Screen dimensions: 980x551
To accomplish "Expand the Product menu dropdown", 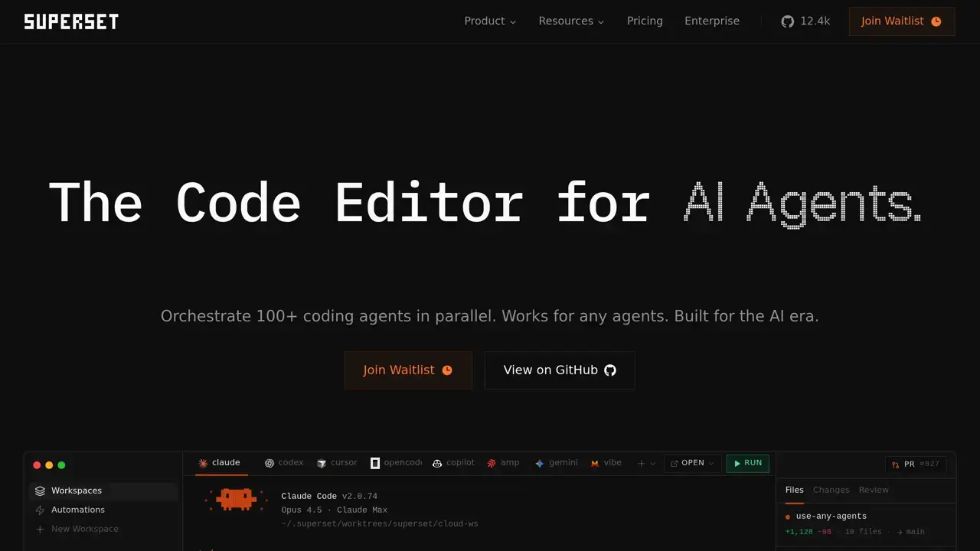I will (x=490, y=21).
